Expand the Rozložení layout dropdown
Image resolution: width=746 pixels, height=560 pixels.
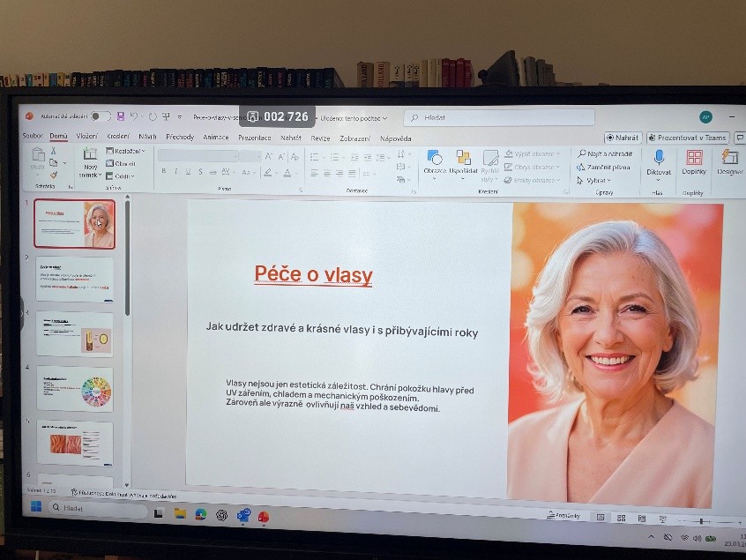point(124,151)
